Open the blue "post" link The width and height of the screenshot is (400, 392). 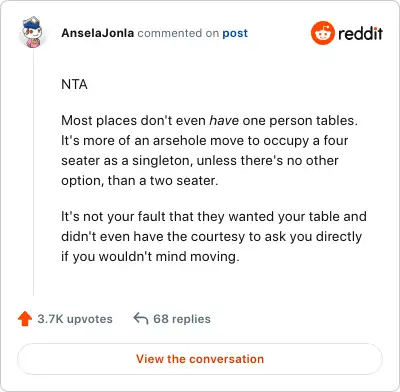pos(235,33)
